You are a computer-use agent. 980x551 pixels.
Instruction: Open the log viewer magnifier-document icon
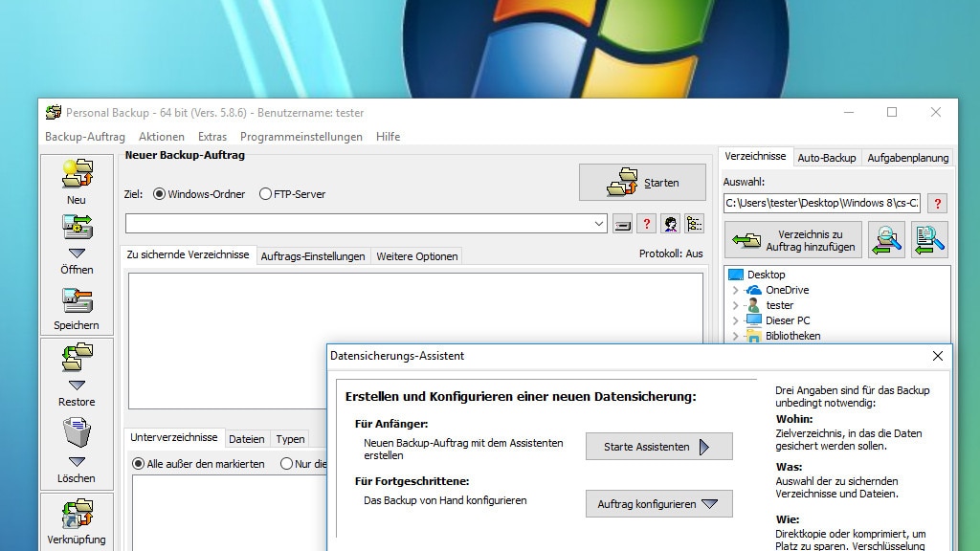pos(927,239)
